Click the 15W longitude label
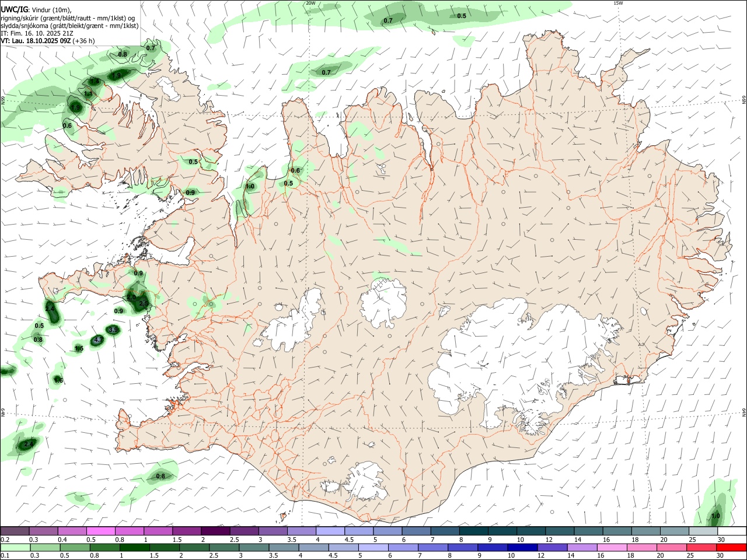 point(618,3)
